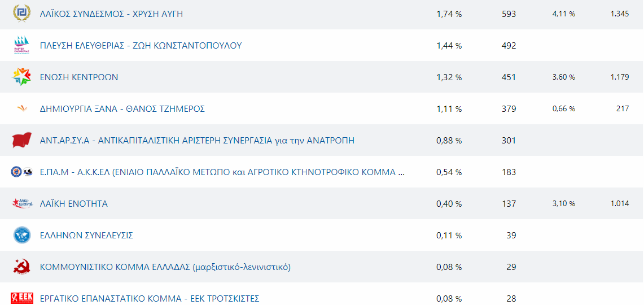Open the ΛΑΪΚΟΣ ΣΥΝΔΕΣΜΟΣ - ΧΡΥΣΗ ΑΥΓΗ link

coord(111,14)
